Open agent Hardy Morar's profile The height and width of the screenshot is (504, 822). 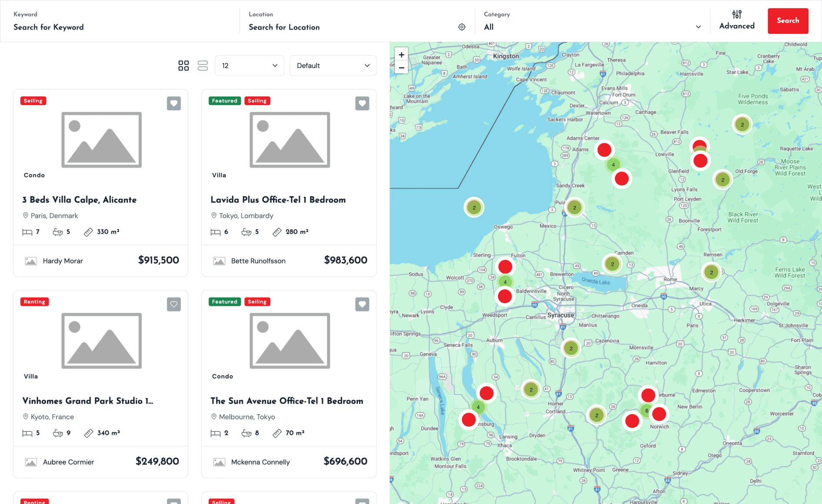(x=63, y=261)
